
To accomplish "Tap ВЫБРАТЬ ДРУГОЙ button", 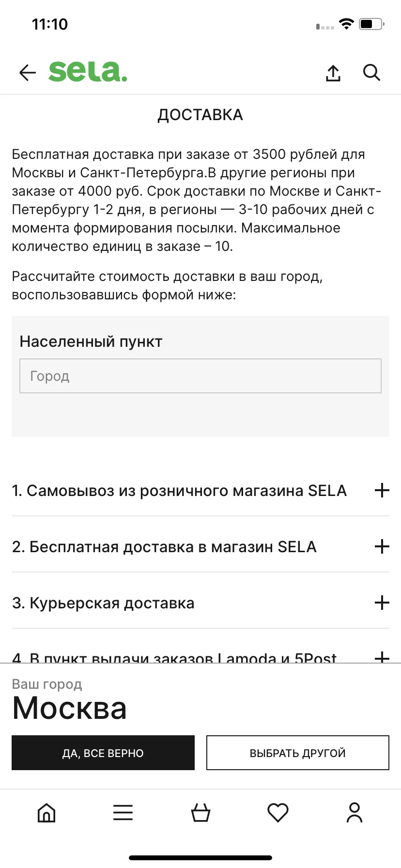I will (x=298, y=753).
